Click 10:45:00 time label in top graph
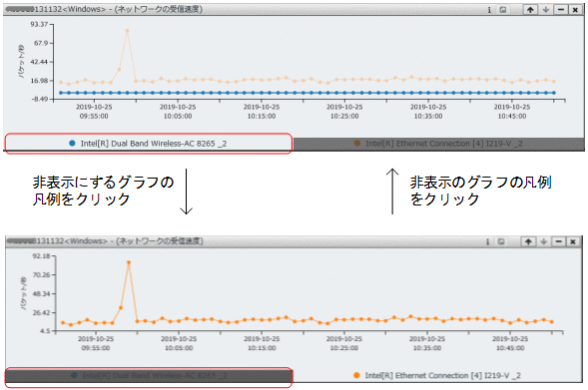Screen dimensions: 588x390 [x=512, y=117]
